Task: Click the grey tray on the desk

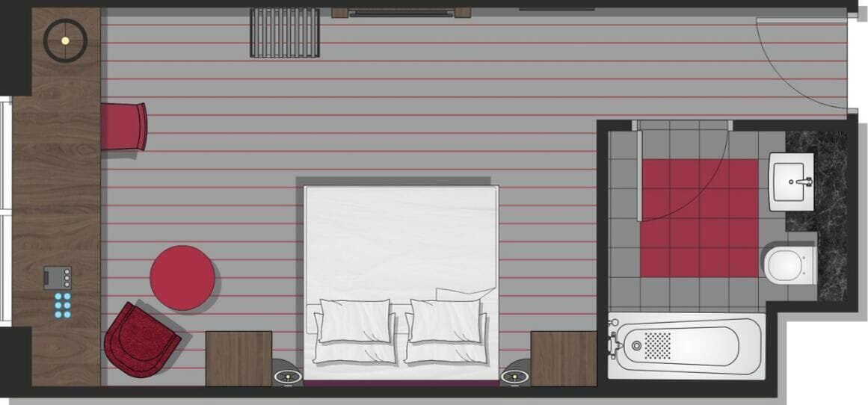Action: (58, 278)
